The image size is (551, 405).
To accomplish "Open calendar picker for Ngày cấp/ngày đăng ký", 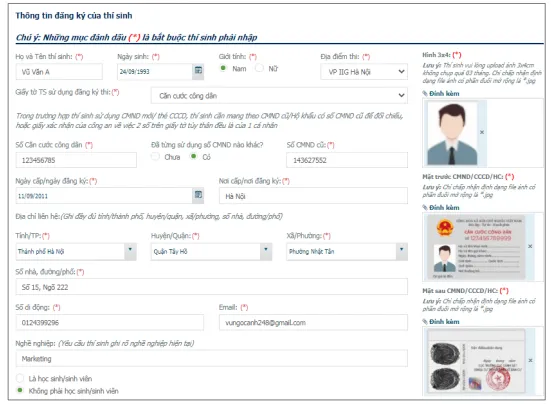I will [198, 195].
